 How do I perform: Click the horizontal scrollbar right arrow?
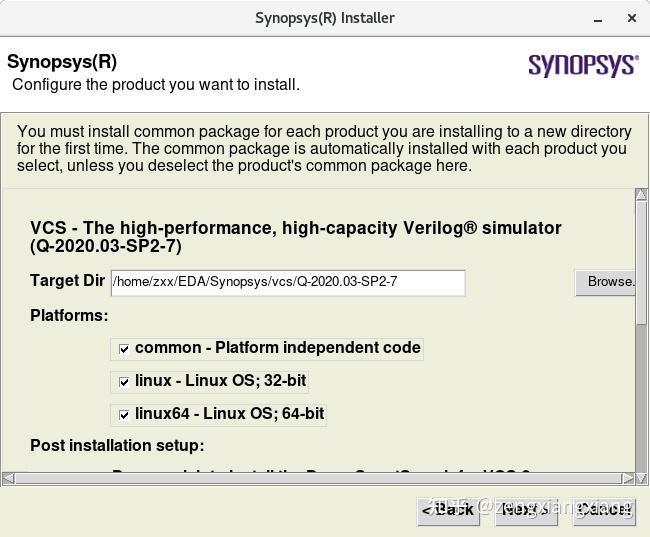pos(628,478)
